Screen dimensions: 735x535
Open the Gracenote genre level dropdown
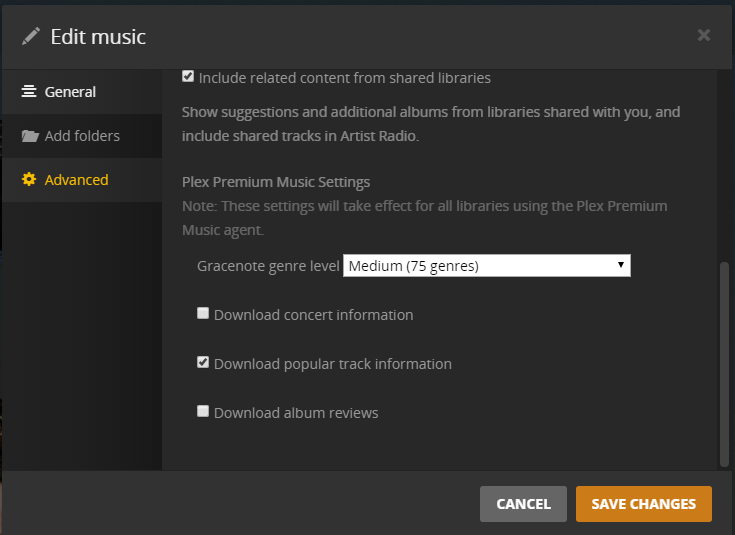point(486,265)
